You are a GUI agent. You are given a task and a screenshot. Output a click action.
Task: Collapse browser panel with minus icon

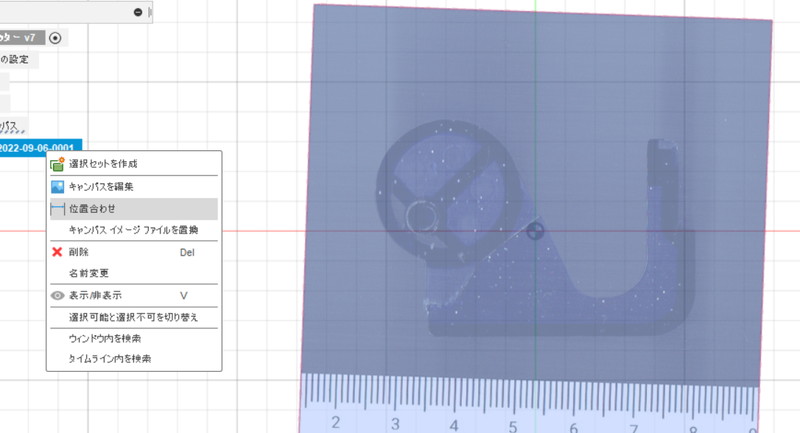pyautogui.click(x=138, y=12)
